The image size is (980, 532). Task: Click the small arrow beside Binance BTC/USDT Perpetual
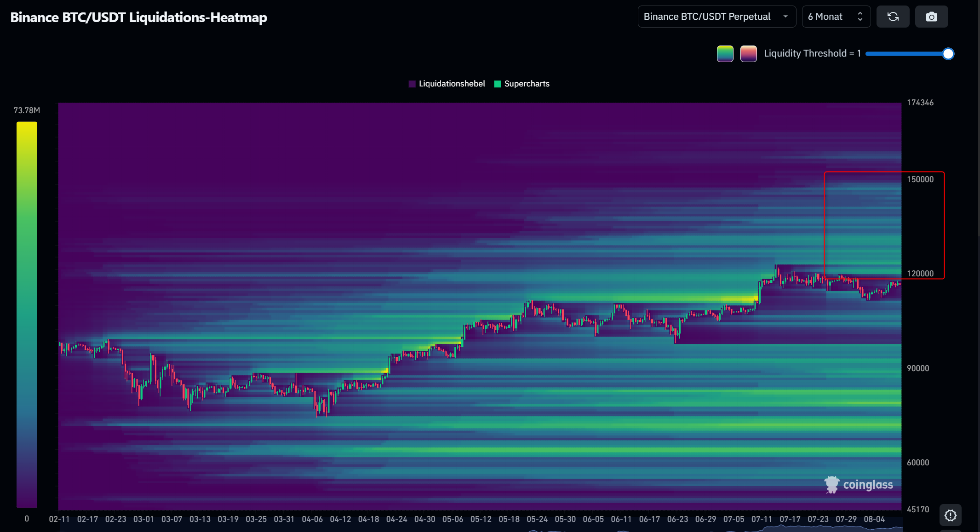click(x=785, y=17)
